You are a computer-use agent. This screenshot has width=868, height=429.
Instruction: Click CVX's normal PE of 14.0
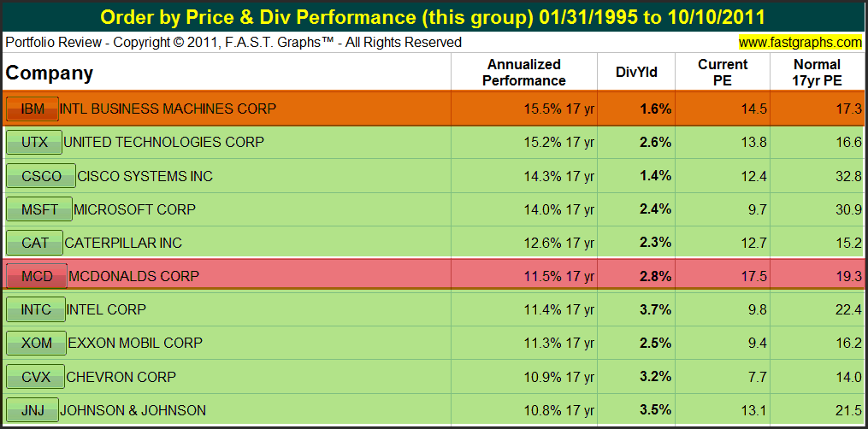849,377
